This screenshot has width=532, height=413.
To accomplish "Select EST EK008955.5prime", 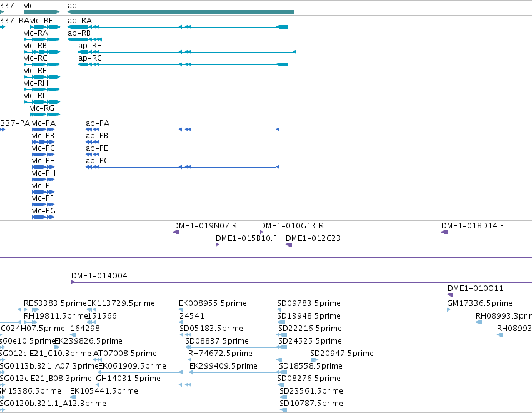I will [x=213, y=303].
